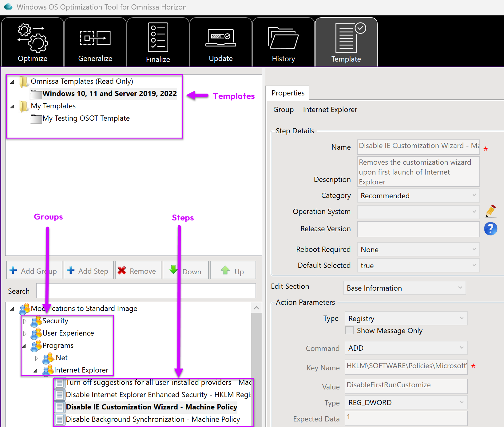504x427 pixels.
Task: Click the Programs group icon
Action: tap(36, 346)
